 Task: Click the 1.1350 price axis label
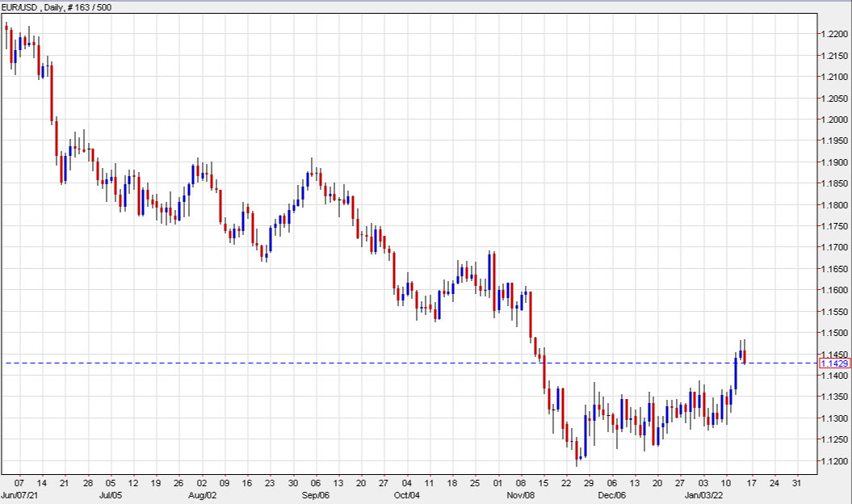834,397
